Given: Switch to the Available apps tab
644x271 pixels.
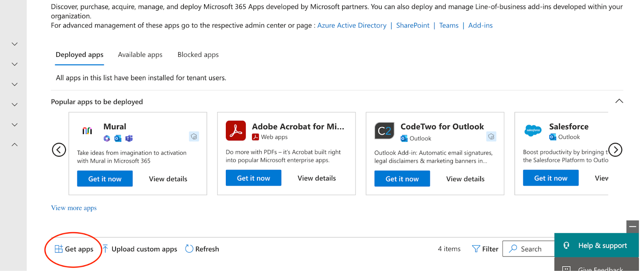Looking at the screenshot, I should point(140,55).
